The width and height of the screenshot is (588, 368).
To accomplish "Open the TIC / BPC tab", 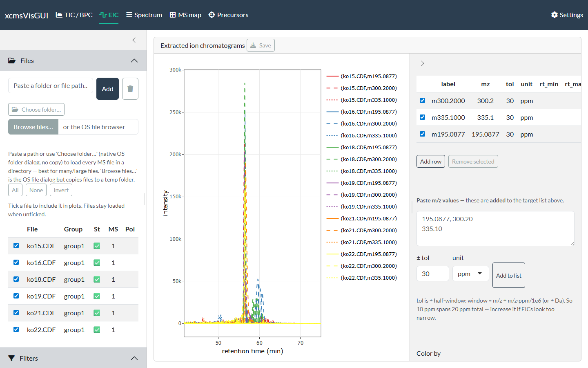I will pos(74,15).
